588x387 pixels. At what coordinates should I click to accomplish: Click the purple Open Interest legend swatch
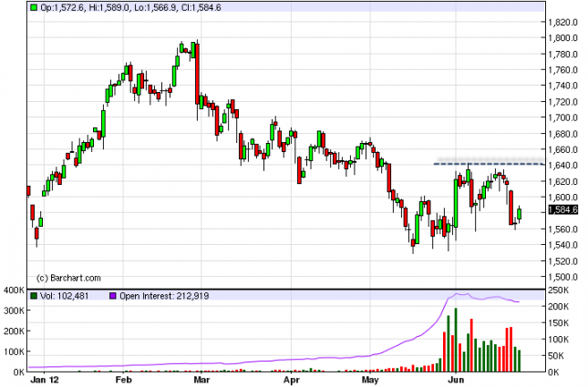112,296
